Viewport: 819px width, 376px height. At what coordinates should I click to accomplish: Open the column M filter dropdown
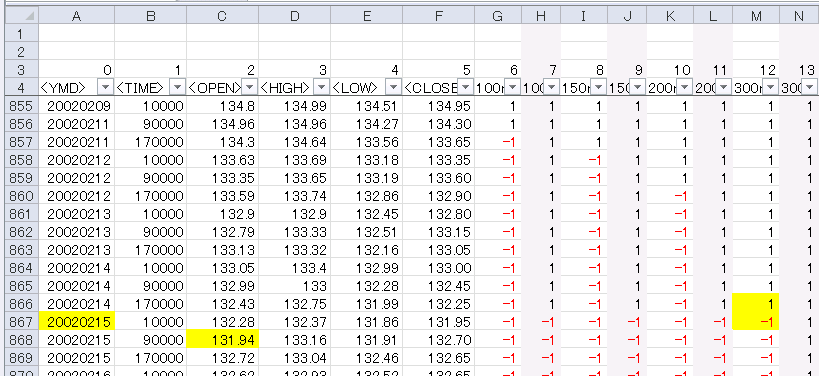771,87
